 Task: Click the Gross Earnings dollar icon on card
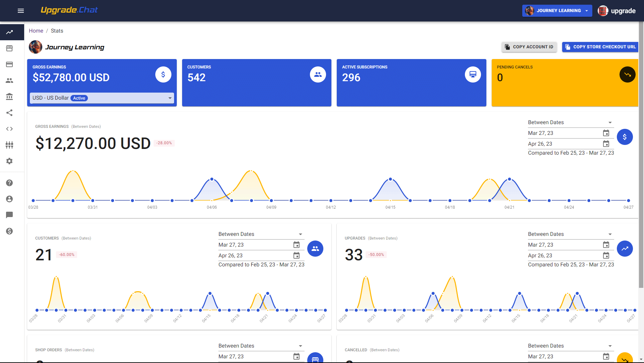coord(163,74)
